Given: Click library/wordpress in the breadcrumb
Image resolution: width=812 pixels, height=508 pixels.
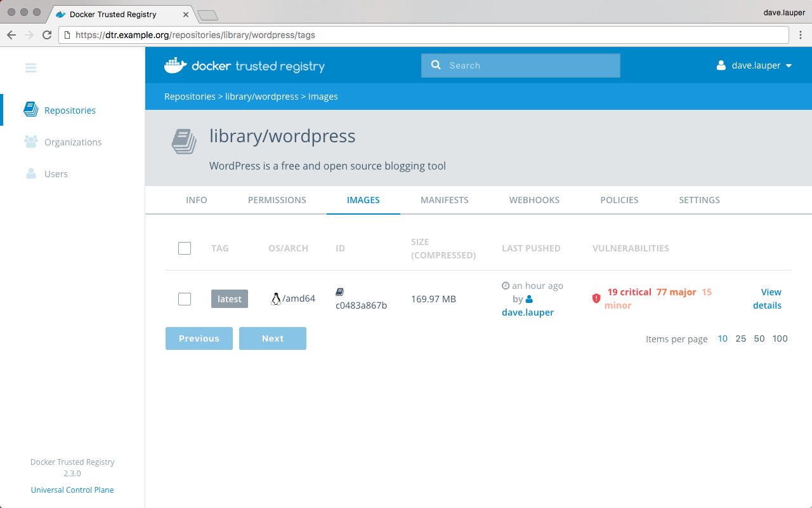Looking at the screenshot, I should click(x=261, y=97).
